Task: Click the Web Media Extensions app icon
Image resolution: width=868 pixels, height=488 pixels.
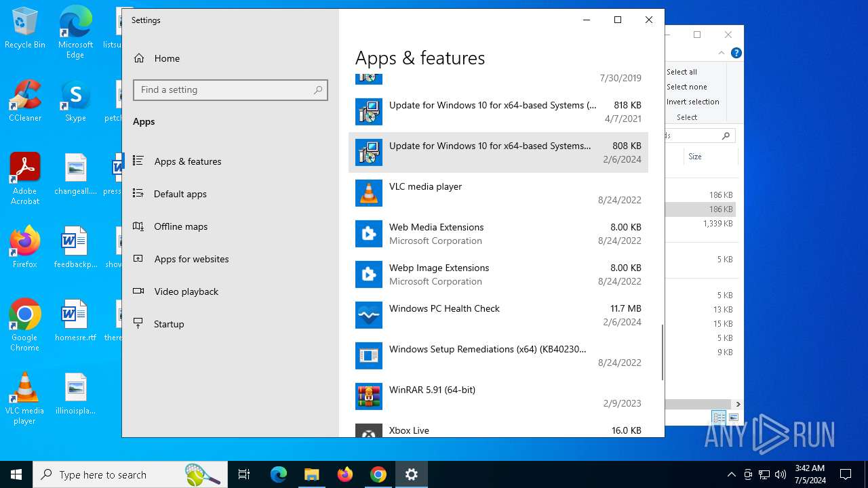Action: (369, 234)
